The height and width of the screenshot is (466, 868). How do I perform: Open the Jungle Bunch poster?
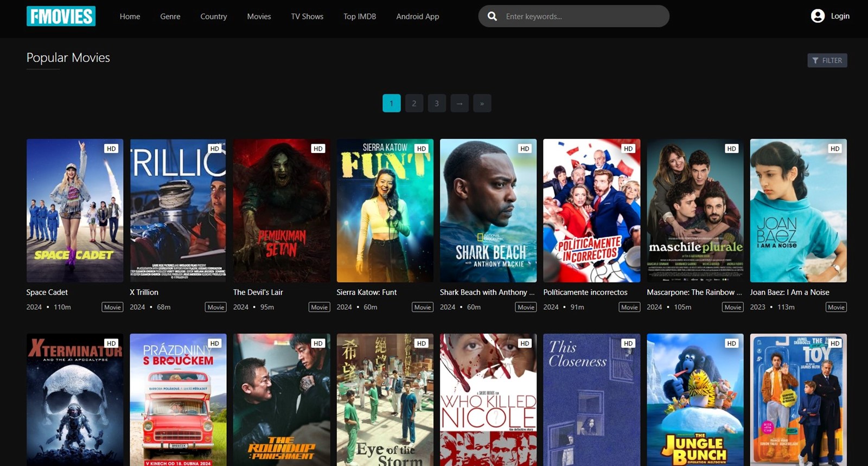click(695, 400)
